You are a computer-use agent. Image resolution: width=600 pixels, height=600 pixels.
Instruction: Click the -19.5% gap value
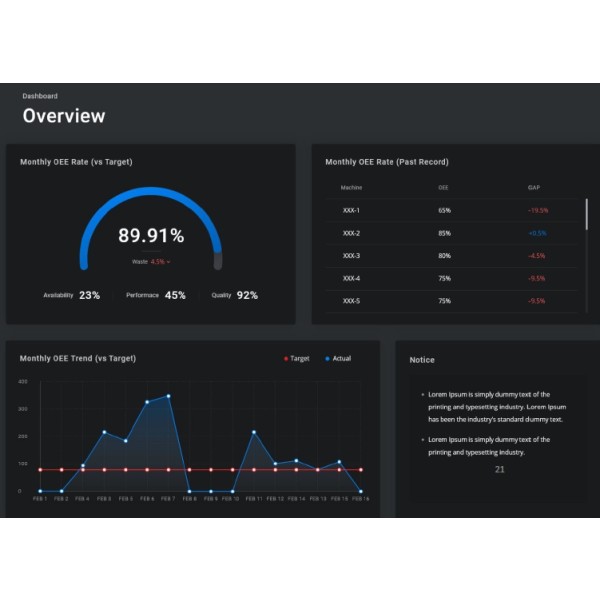pos(538,210)
